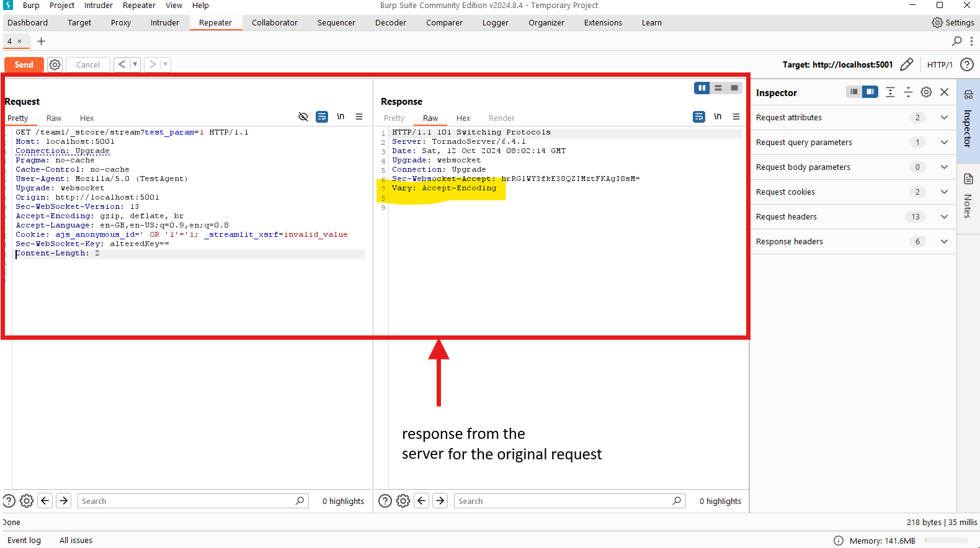This screenshot has width=980, height=548.
Task: Toggle response show newline characters \n
Action: tap(718, 117)
